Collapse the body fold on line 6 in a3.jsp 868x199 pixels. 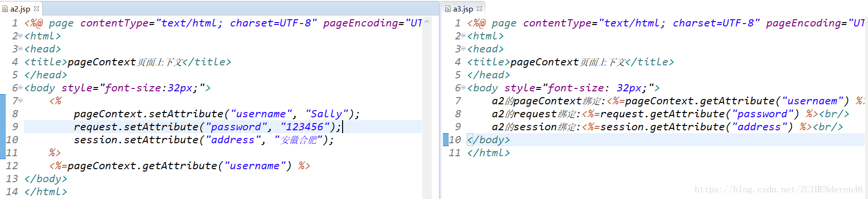(x=464, y=87)
